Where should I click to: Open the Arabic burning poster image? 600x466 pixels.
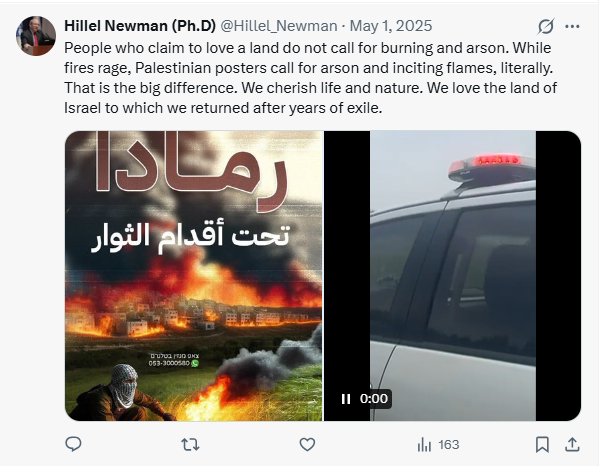click(194, 276)
